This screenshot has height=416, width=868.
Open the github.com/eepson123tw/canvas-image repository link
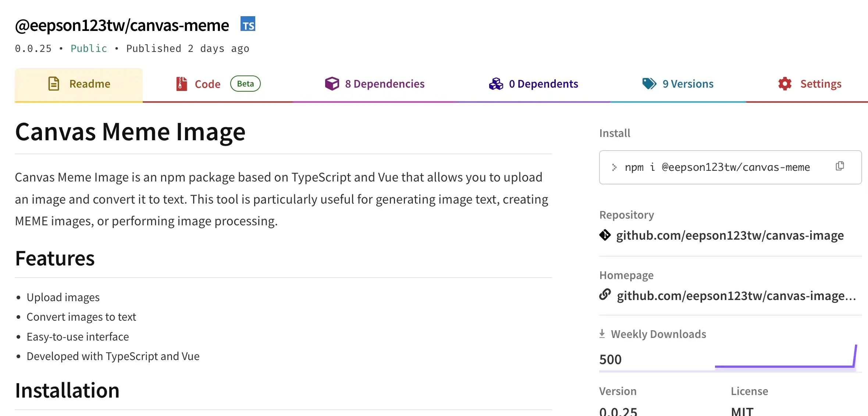tap(730, 235)
